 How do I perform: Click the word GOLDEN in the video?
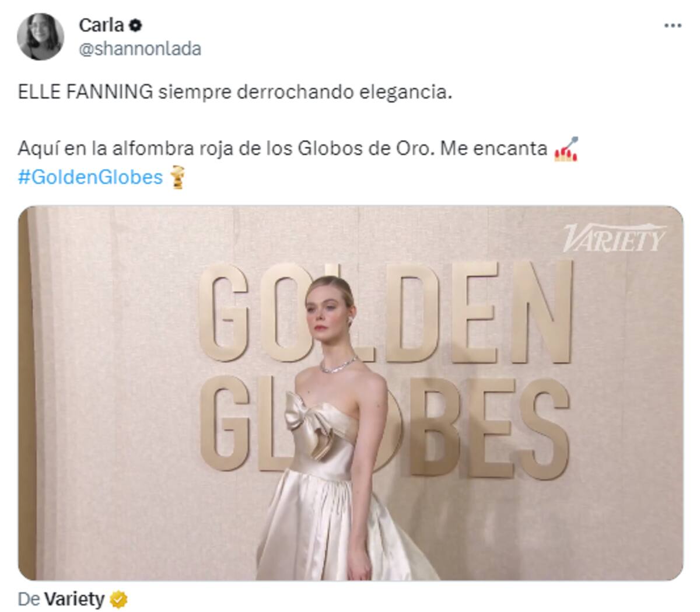coord(386,312)
